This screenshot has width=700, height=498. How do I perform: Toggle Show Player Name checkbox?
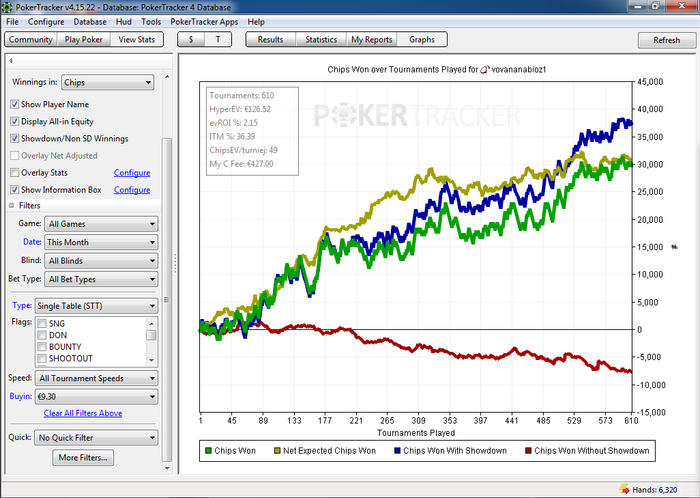pos(15,104)
